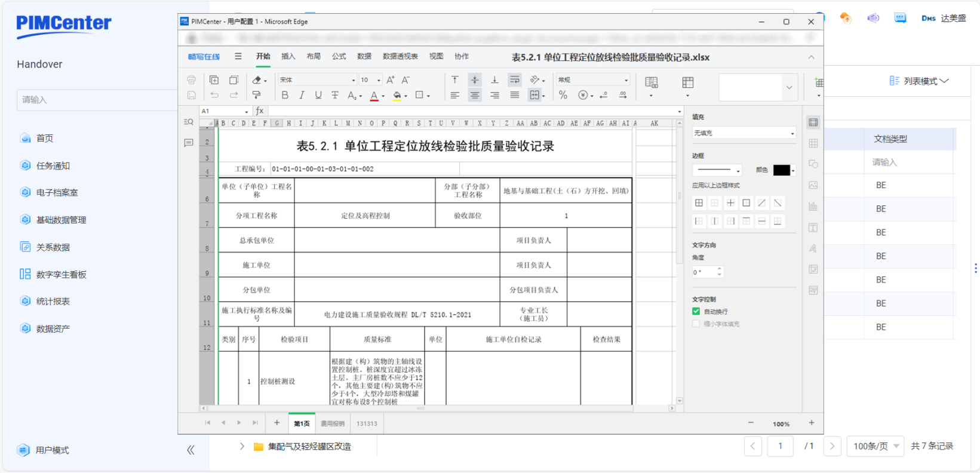The image size is (980, 473).
Task: Click the sidebar 请输入 search field
Action: pyautogui.click(x=97, y=100)
